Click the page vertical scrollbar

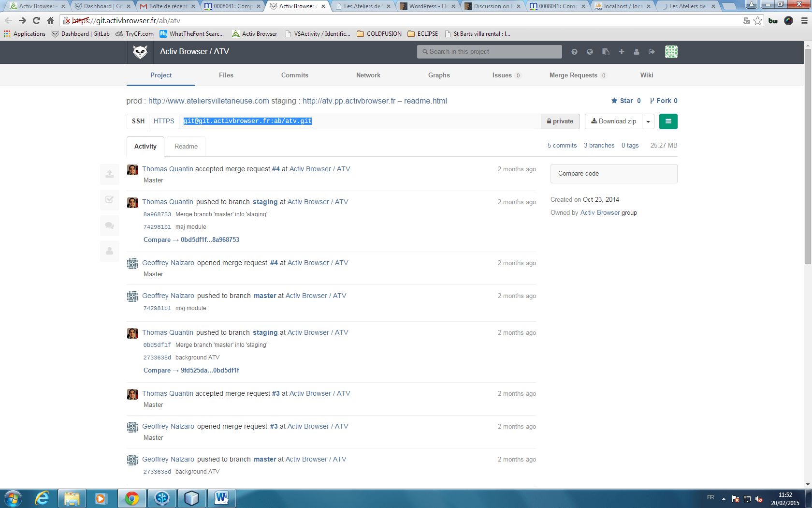click(808, 155)
